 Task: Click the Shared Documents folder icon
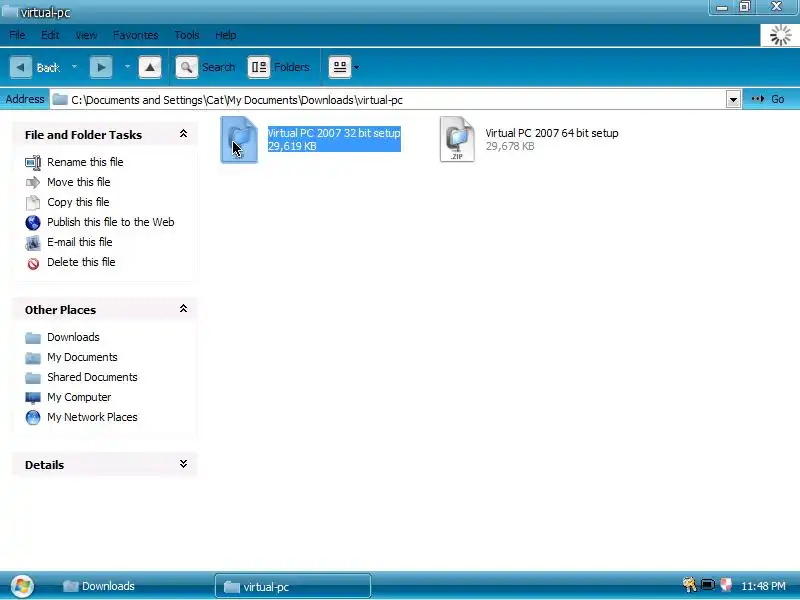(x=33, y=378)
